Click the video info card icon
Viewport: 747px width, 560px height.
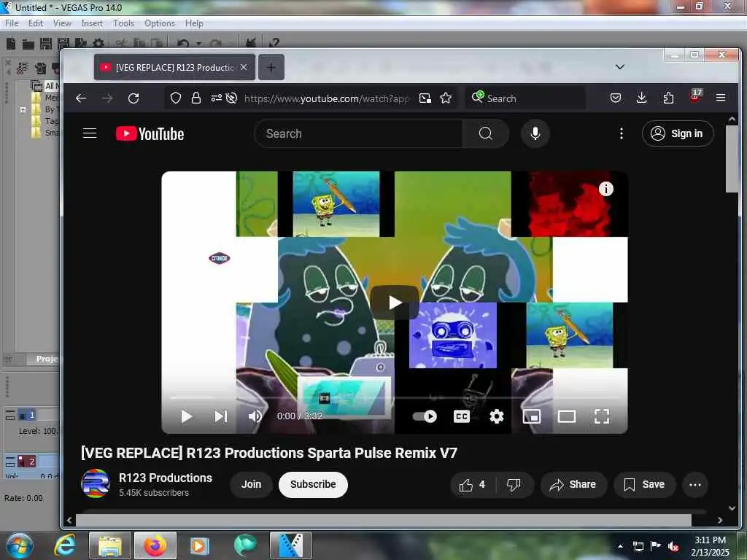pos(606,189)
